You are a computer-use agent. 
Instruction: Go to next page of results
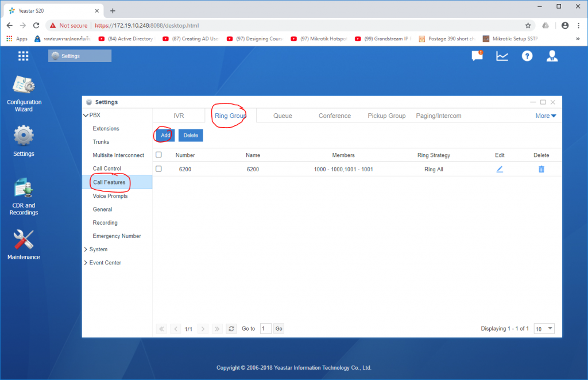[x=203, y=329]
